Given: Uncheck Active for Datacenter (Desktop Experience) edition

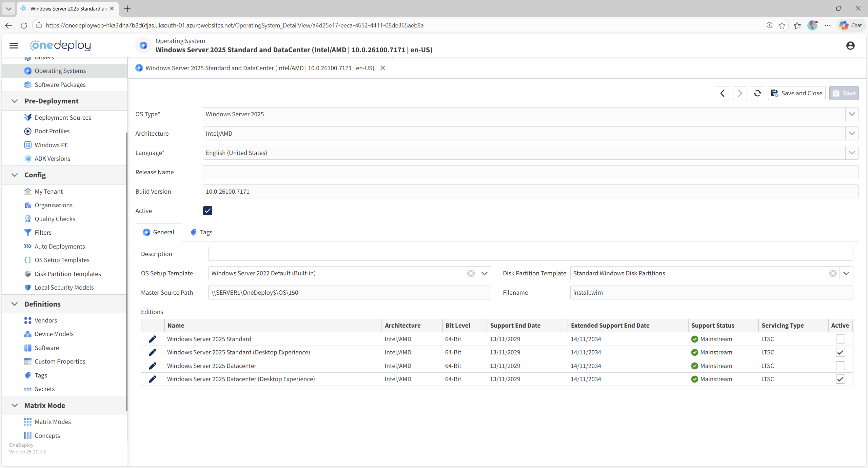Looking at the screenshot, I should coord(840,379).
